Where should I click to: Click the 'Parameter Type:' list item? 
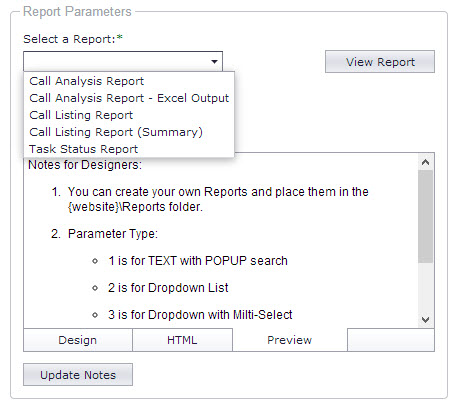coord(113,234)
